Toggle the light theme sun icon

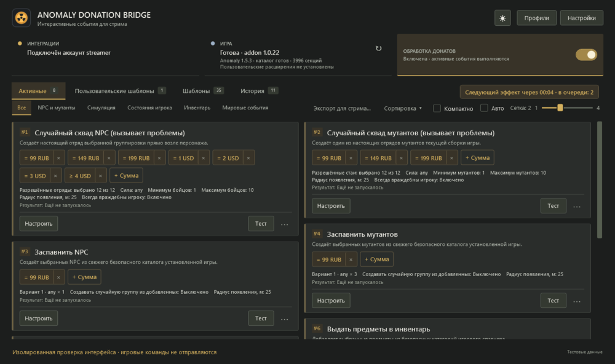coord(502,18)
